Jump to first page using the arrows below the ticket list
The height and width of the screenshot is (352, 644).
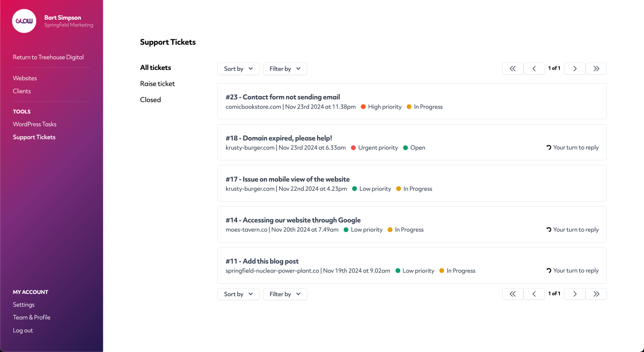(513, 293)
